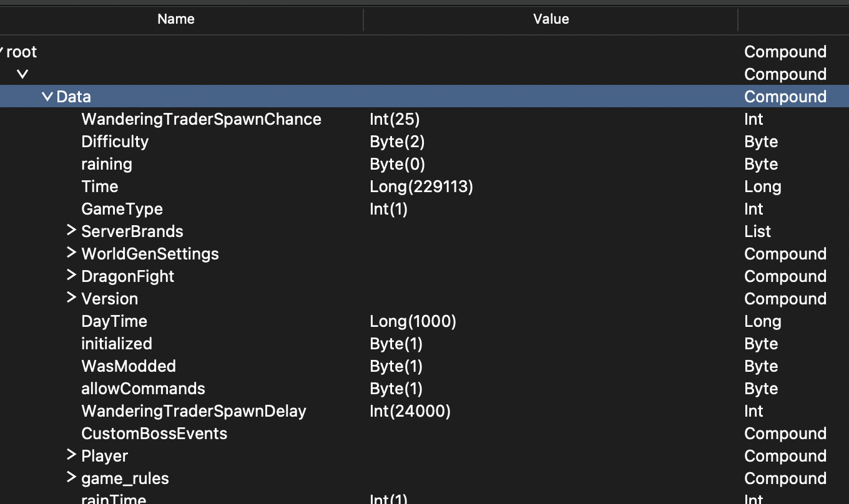Expand the ServerBrands list

pos(71,230)
